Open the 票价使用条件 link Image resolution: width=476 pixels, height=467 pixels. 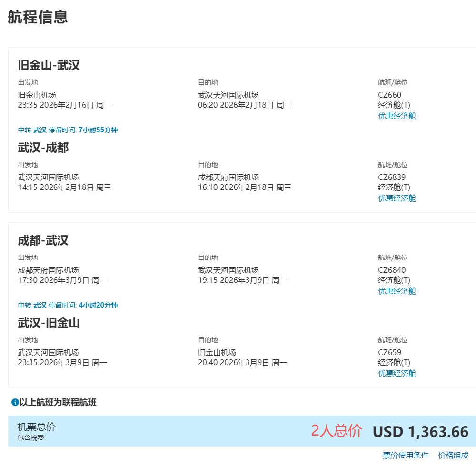406,455
